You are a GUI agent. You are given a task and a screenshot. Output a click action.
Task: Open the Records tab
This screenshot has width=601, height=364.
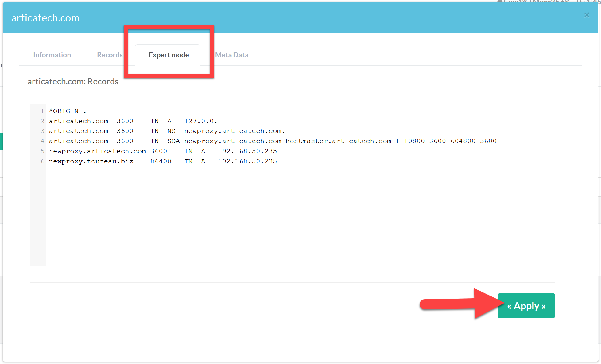click(x=110, y=55)
